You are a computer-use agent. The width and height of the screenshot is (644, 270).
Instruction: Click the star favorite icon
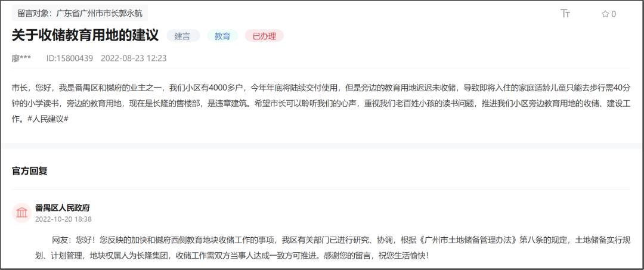point(605,14)
